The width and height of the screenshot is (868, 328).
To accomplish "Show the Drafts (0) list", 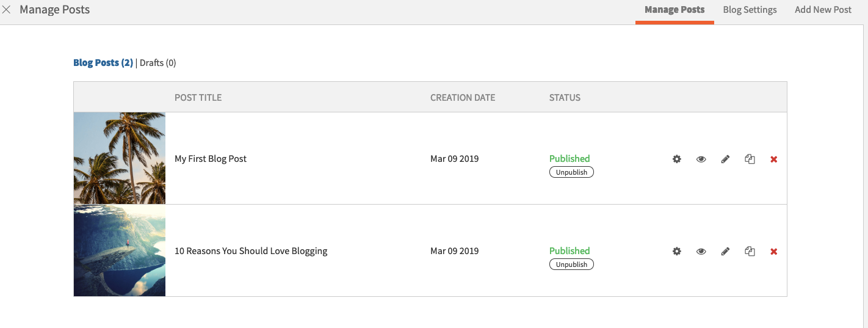I will click(x=157, y=62).
